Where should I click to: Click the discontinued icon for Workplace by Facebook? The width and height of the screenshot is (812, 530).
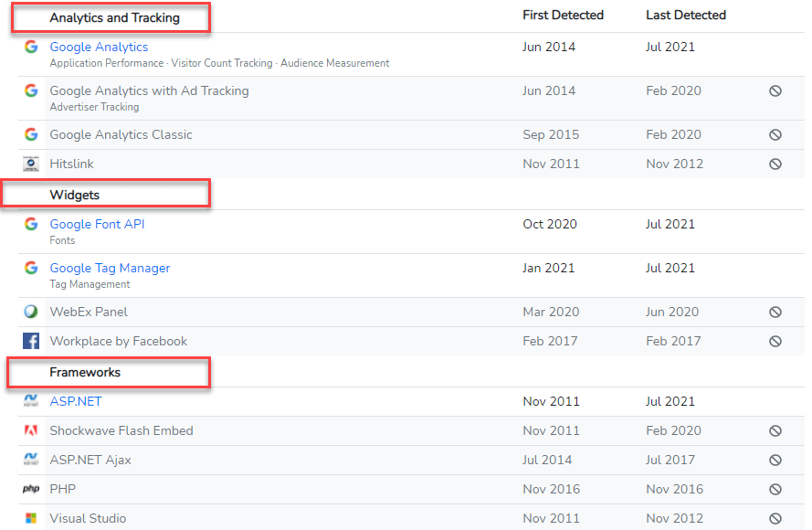pyautogui.click(x=775, y=341)
